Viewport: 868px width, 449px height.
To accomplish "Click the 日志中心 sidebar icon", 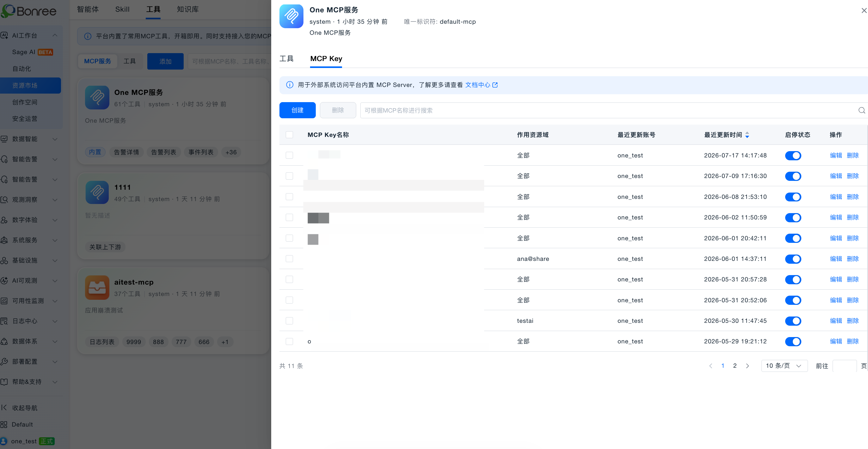I will pos(4,321).
